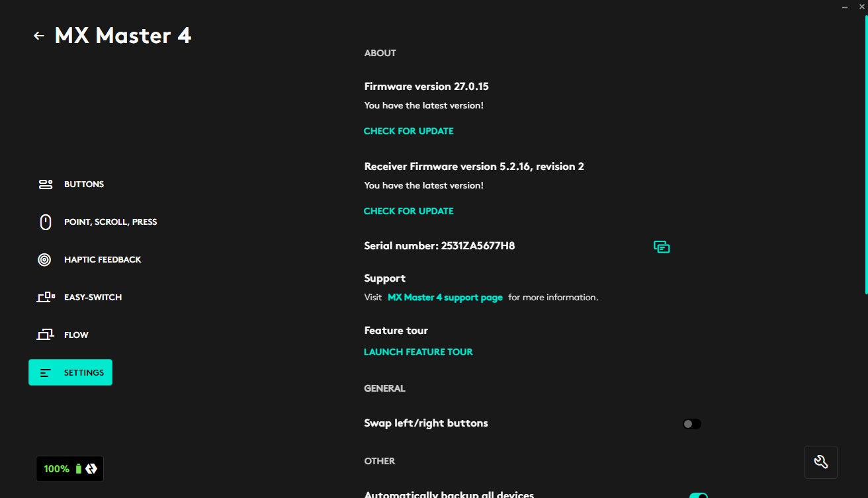Screen dimensions: 868x498
Task: Open the Settings menu item
Action: 70,372
